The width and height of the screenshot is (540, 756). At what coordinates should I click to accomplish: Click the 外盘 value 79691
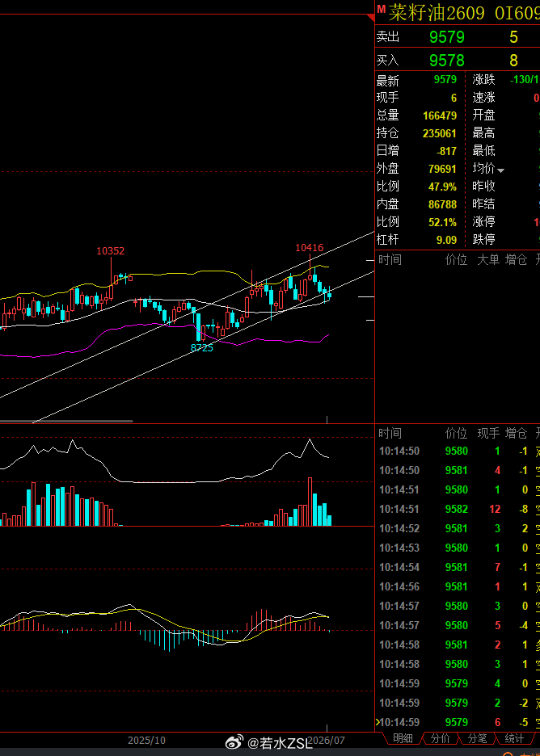[x=442, y=169]
